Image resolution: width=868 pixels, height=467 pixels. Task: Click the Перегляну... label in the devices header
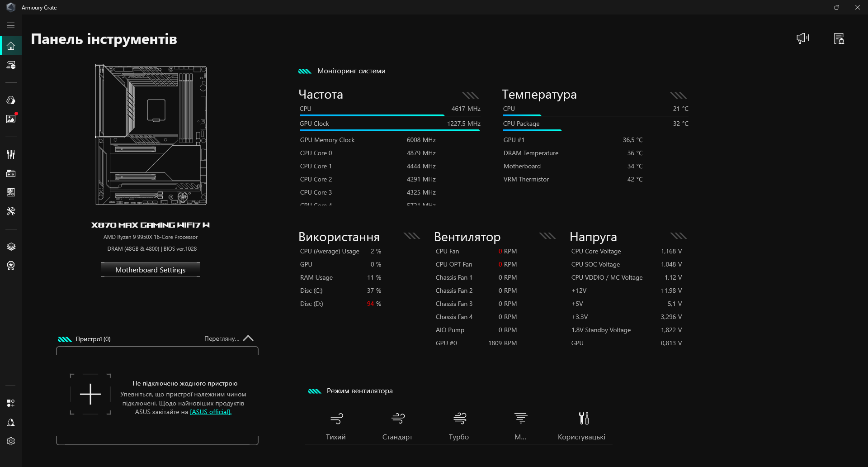click(x=222, y=339)
